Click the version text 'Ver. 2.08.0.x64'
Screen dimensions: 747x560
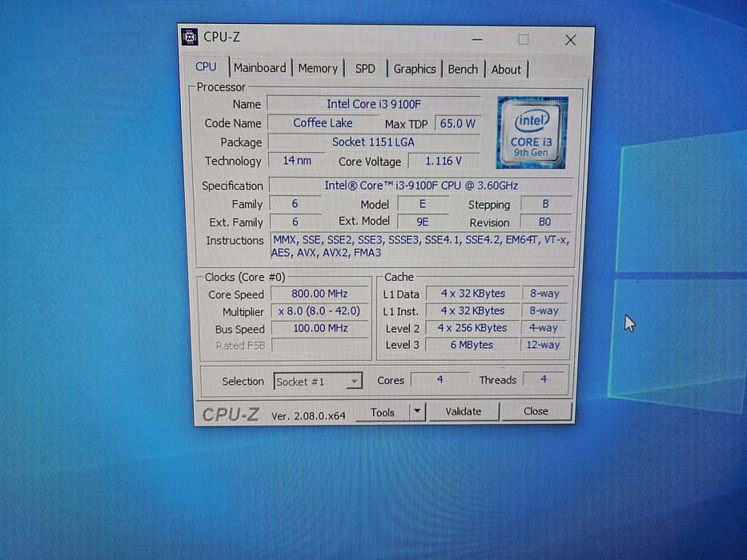(x=308, y=416)
